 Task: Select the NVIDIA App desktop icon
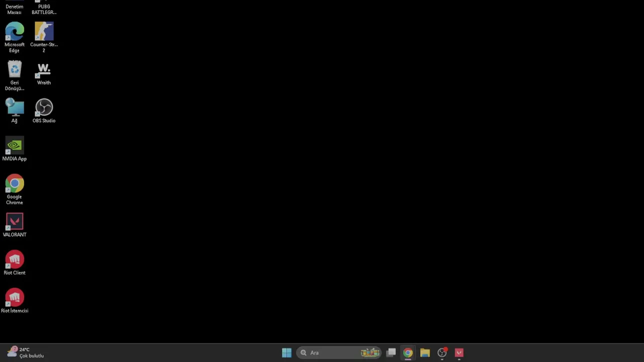[14, 149]
